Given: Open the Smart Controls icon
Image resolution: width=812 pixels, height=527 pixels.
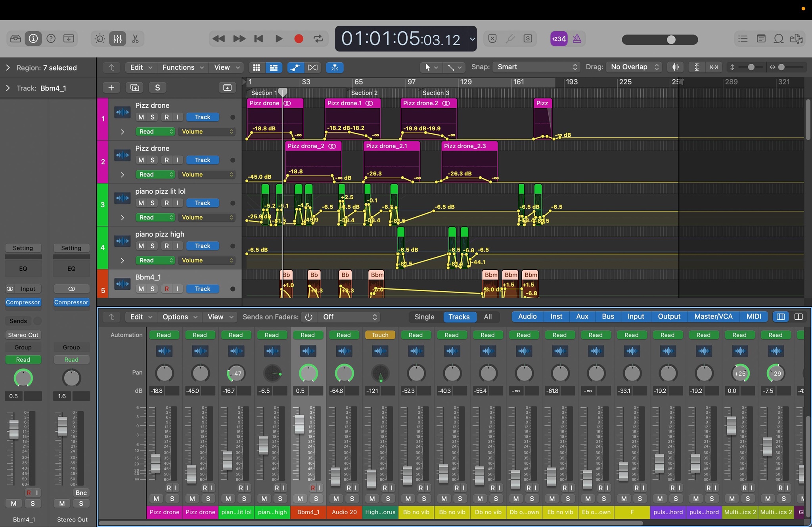Looking at the screenshot, I should [x=100, y=38].
